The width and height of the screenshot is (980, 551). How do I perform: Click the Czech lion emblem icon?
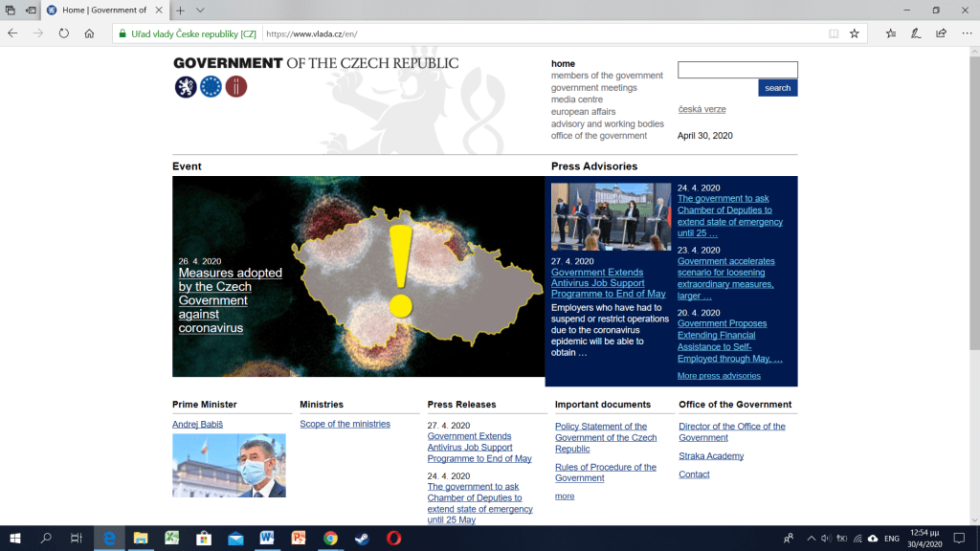tap(186, 87)
